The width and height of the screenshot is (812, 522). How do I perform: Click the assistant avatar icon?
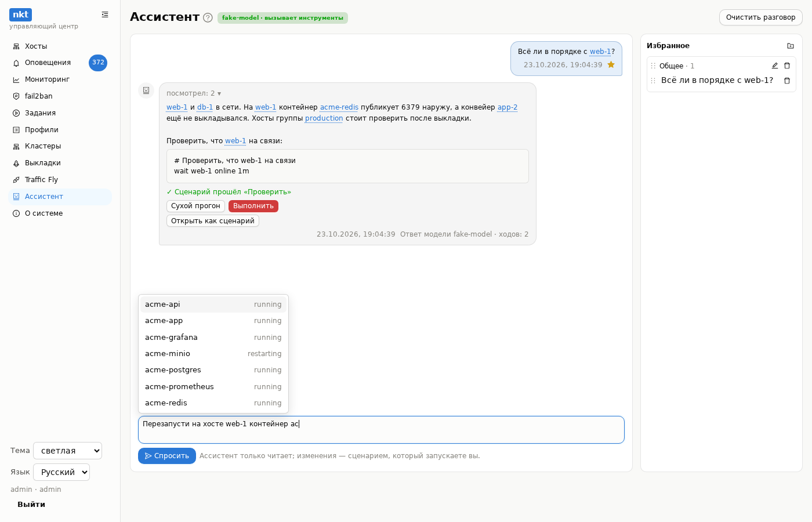(x=146, y=90)
